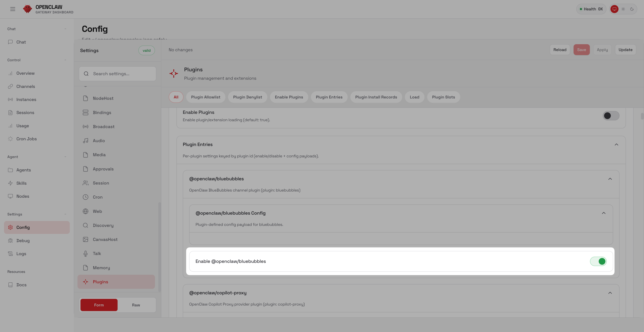Collapse the @openclaw/copilot-proxy entry

610,293
